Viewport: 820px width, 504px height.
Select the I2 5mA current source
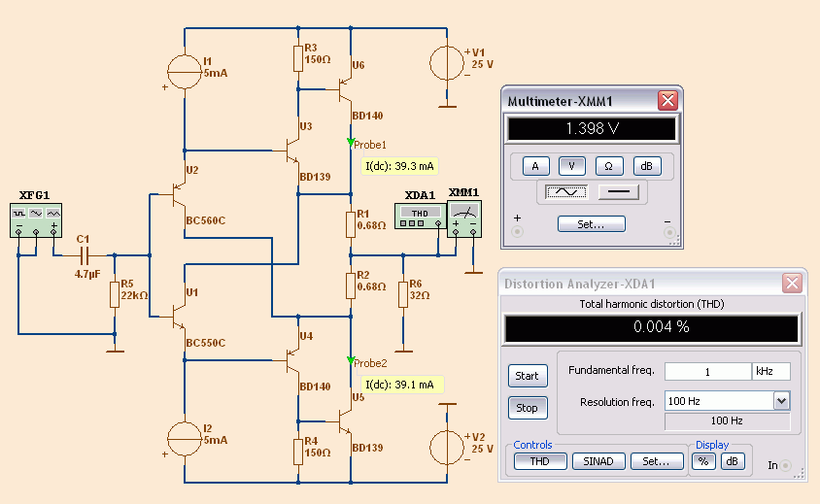[x=184, y=439]
